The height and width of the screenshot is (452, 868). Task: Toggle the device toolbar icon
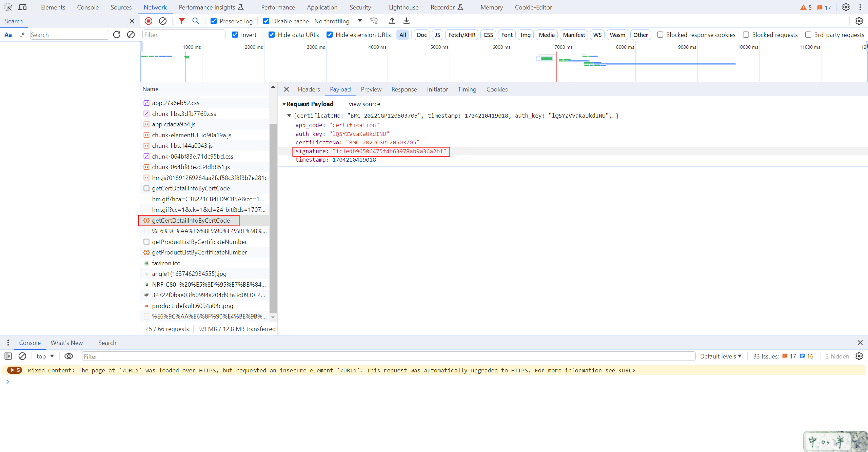[23, 7]
